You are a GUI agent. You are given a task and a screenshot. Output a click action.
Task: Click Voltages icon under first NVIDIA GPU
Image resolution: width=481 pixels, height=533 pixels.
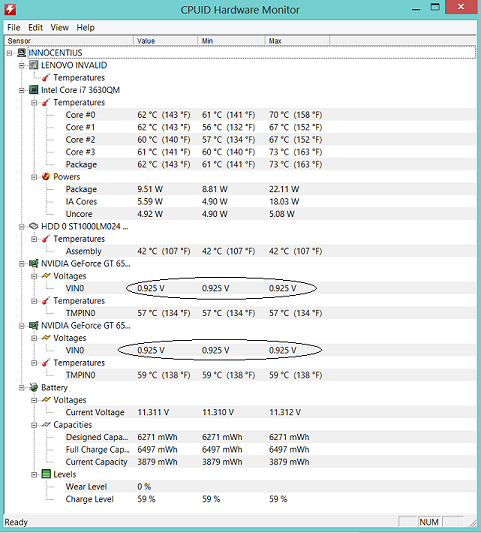pyautogui.click(x=46, y=276)
